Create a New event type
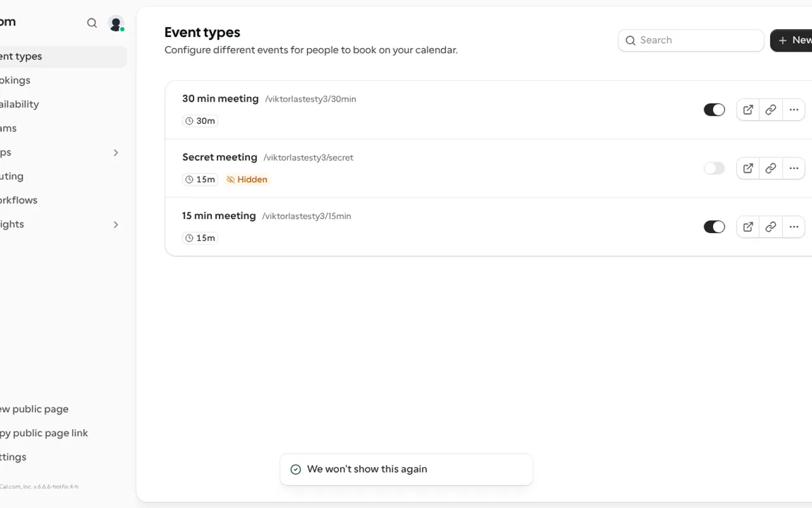Viewport: 812px width, 508px height. [792, 40]
